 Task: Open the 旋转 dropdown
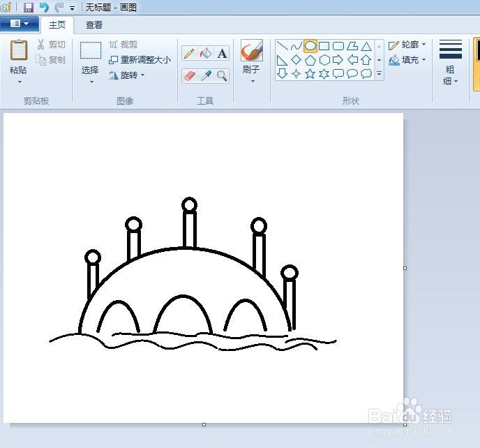click(x=126, y=75)
